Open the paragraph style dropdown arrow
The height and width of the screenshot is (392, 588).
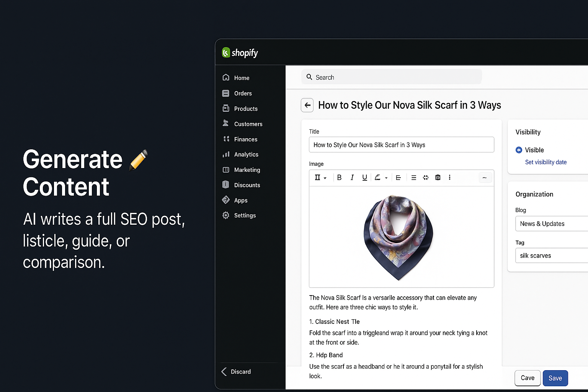[325, 178]
